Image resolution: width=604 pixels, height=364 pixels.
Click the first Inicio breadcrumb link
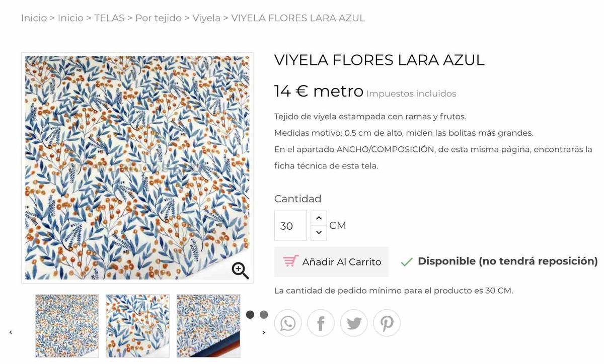(x=34, y=18)
